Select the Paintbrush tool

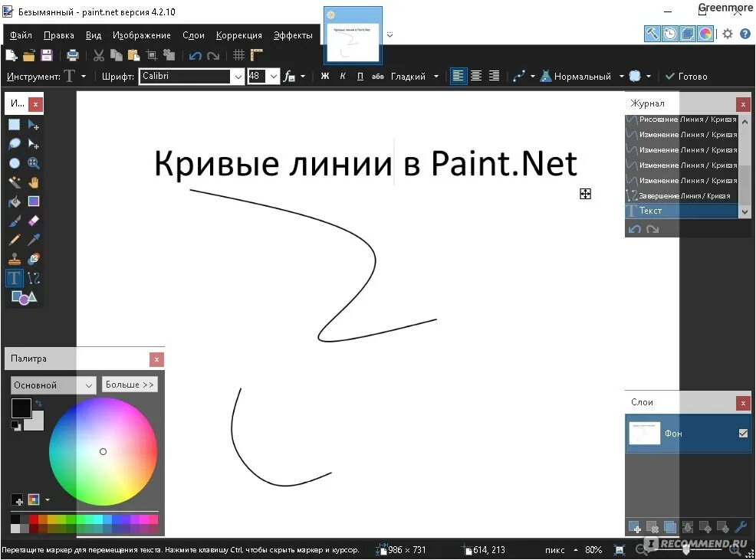coord(15,221)
